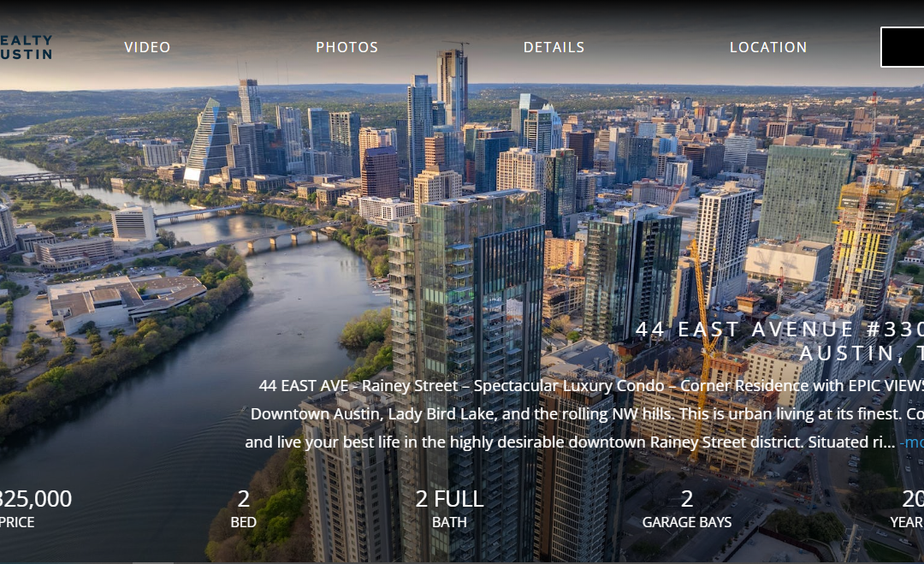Click the GARAGE BAYS label
The height and width of the screenshot is (564, 924).
click(687, 522)
